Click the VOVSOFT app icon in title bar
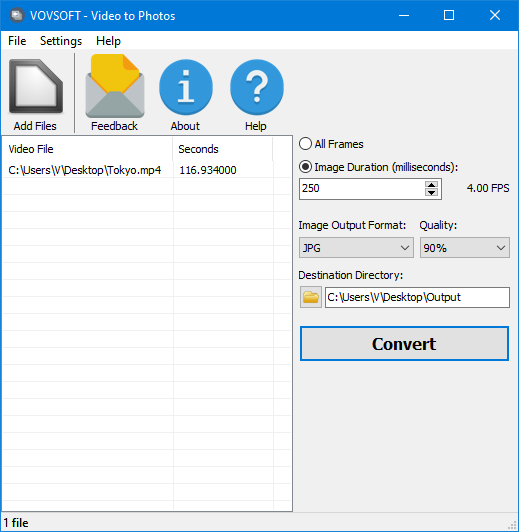 [x=16, y=15]
